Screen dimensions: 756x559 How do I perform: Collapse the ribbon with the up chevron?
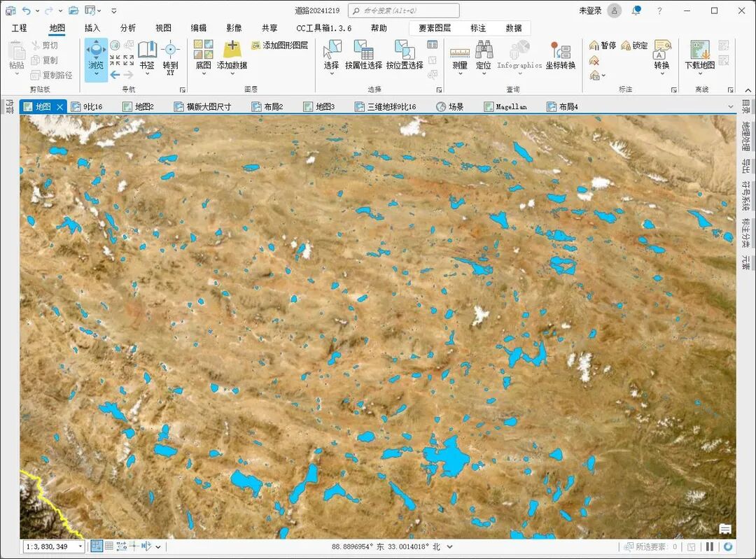tap(748, 90)
